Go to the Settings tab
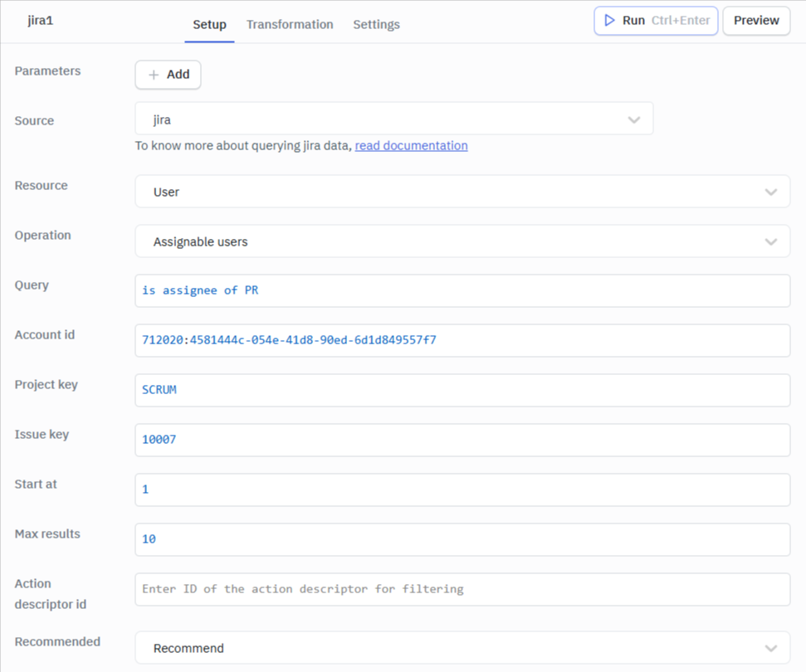The width and height of the screenshot is (806, 672). click(376, 25)
